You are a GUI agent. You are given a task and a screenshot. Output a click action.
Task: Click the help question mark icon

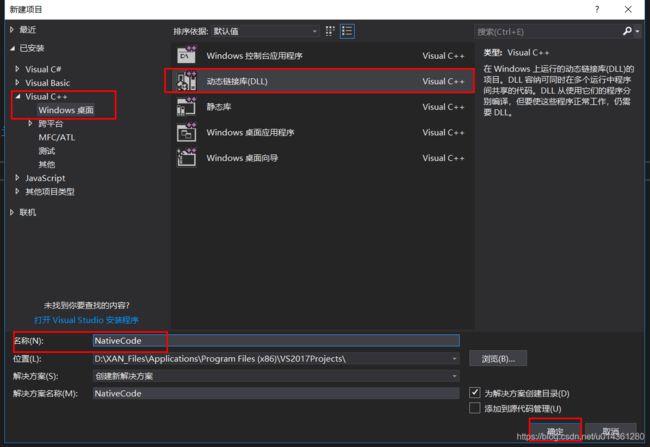597,9
